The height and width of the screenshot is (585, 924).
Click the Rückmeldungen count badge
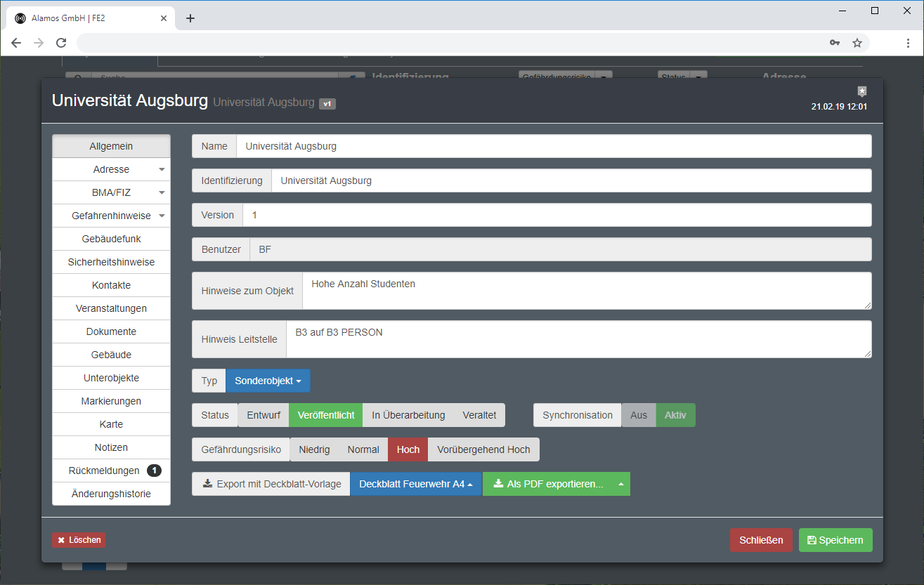pyautogui.click(x=154, y=471)
